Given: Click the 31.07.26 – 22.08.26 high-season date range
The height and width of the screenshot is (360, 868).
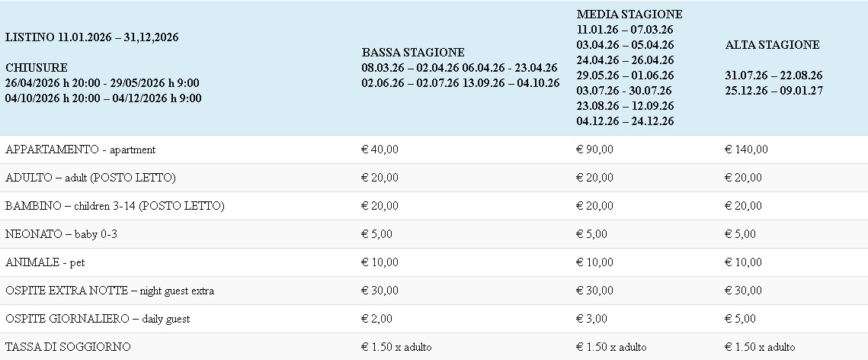Looking at the screenshot, I should coord(774,76).
